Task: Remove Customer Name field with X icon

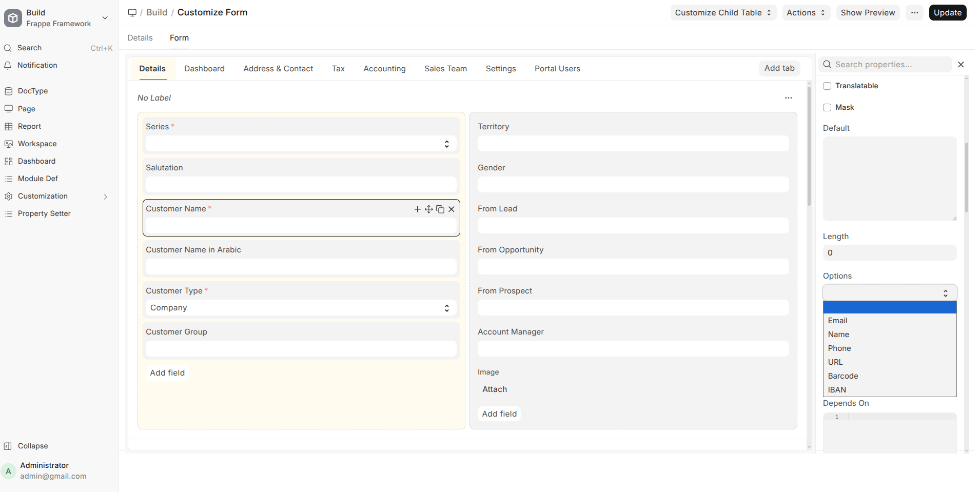Action: click(x=452, y=209)
